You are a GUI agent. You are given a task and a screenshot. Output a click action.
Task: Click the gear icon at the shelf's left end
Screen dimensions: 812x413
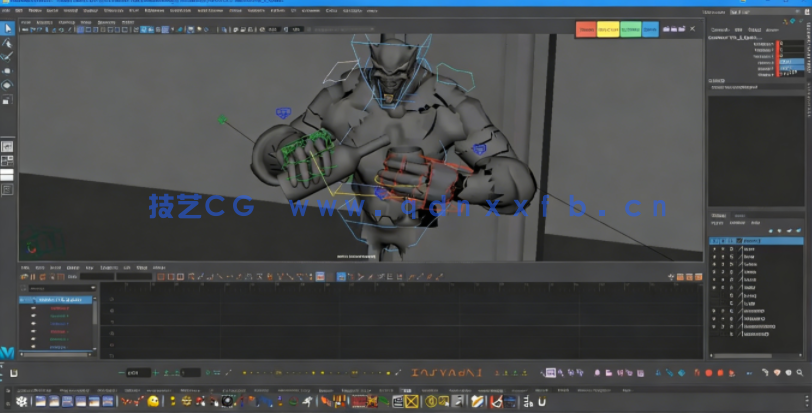[22, 401]
